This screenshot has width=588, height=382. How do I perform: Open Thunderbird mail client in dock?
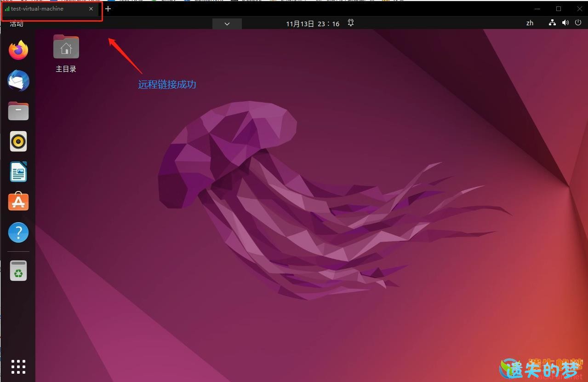(18, 81)
